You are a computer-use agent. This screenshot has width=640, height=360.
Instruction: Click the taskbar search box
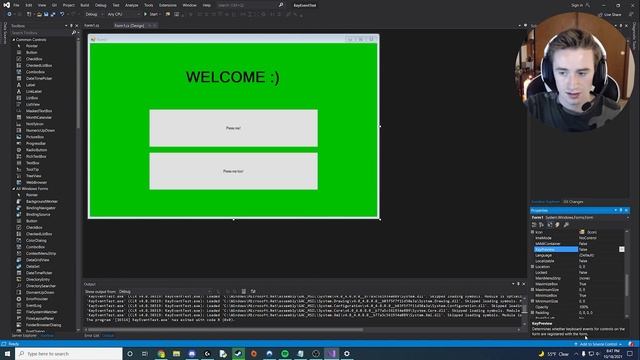point(69,353)
